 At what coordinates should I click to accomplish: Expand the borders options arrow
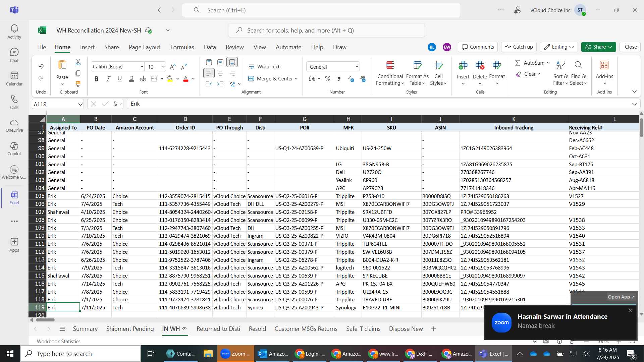(162, 79)
